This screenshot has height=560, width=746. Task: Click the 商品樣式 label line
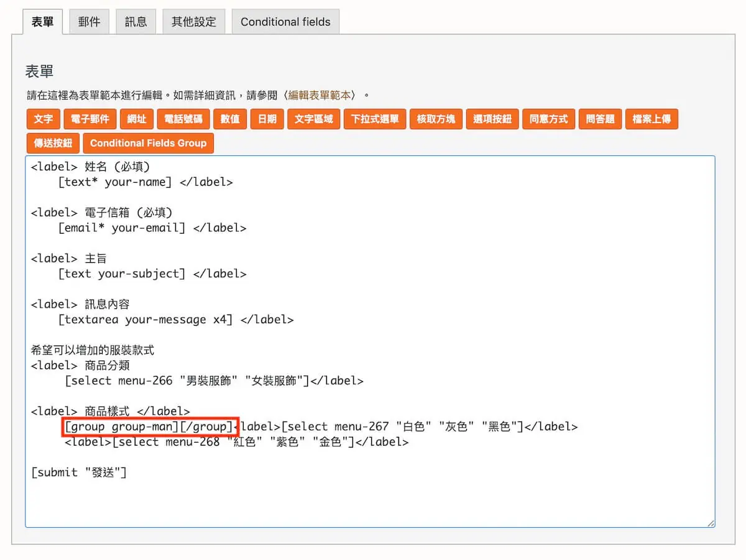pyautogui.click(x=111, y=411)
